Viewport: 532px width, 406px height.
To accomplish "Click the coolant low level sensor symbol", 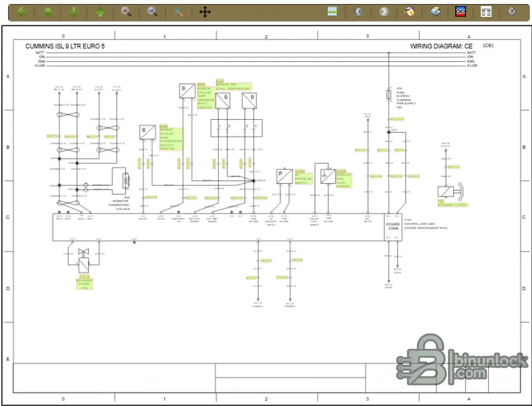I will click(328, 176).
